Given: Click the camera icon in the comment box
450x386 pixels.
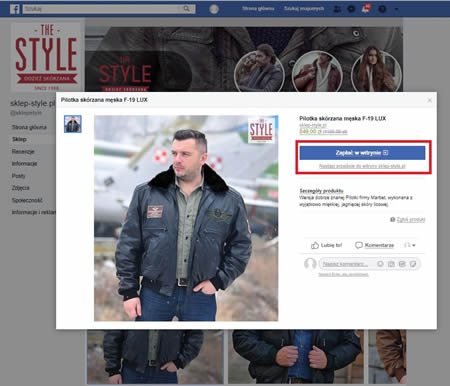Looking at the screenshot, I should (x=391, y=264).
